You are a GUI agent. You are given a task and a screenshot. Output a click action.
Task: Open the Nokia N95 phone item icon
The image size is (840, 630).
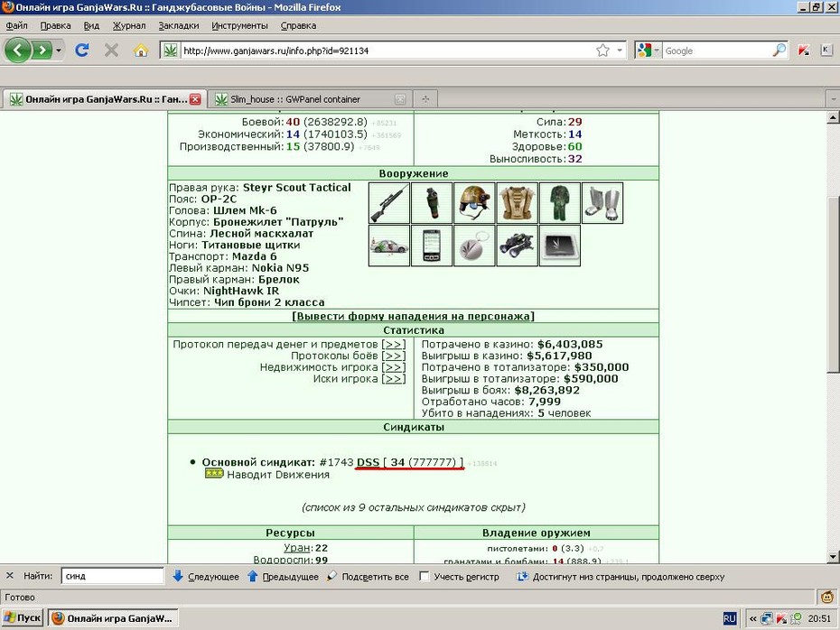[432, 246]
